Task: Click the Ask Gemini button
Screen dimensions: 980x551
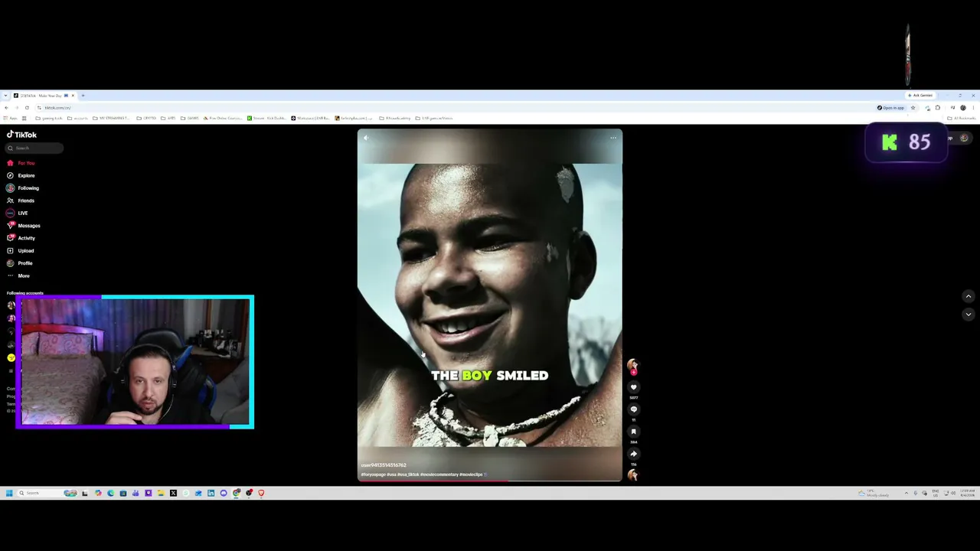Action: pyautogui.click(x=921, y=96)
